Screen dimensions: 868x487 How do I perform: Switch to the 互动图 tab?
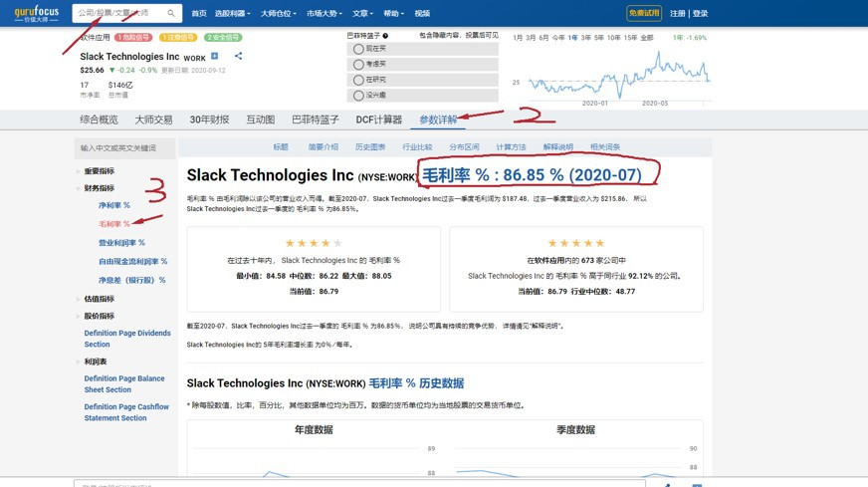pos(260,120)
